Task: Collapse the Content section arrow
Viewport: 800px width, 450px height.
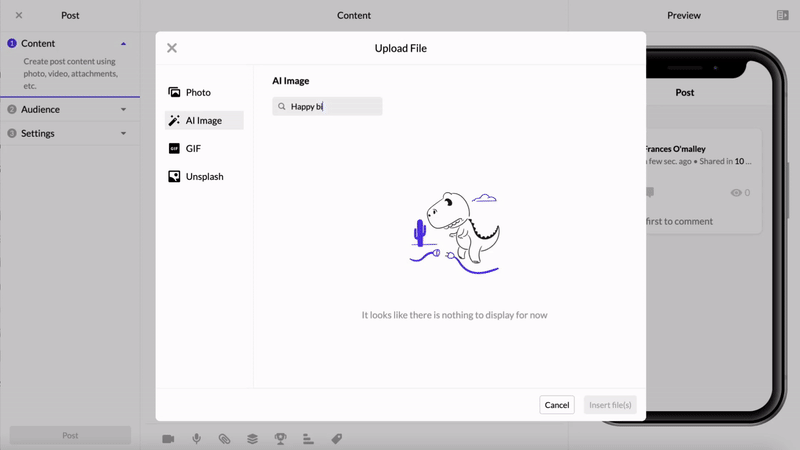Action: click(x=123, y=44)
